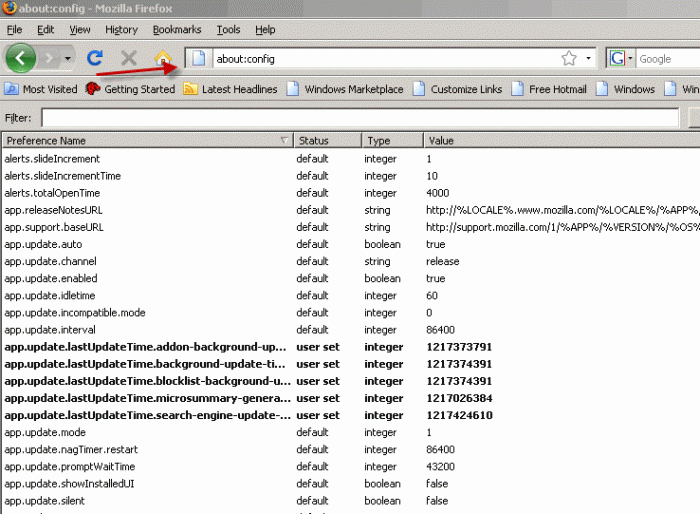Sort by the Status column header

click(x=327, y=141)
